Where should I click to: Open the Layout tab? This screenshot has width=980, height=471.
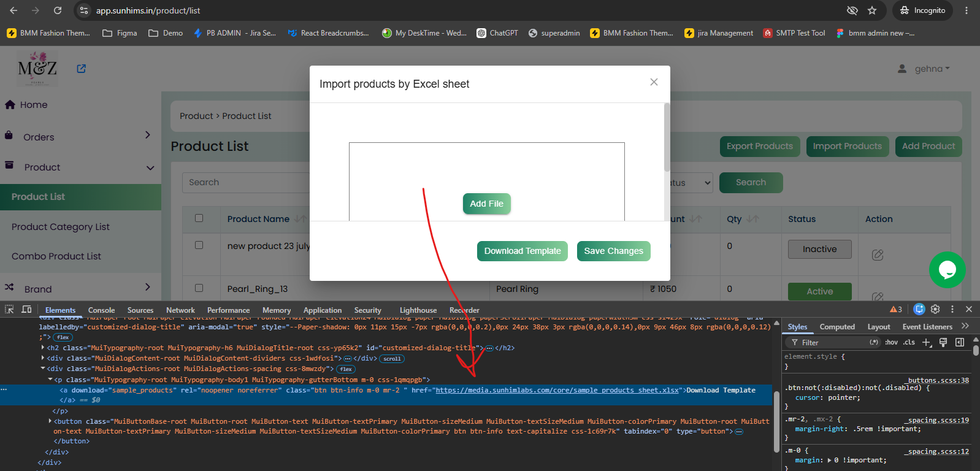point(879,327)
